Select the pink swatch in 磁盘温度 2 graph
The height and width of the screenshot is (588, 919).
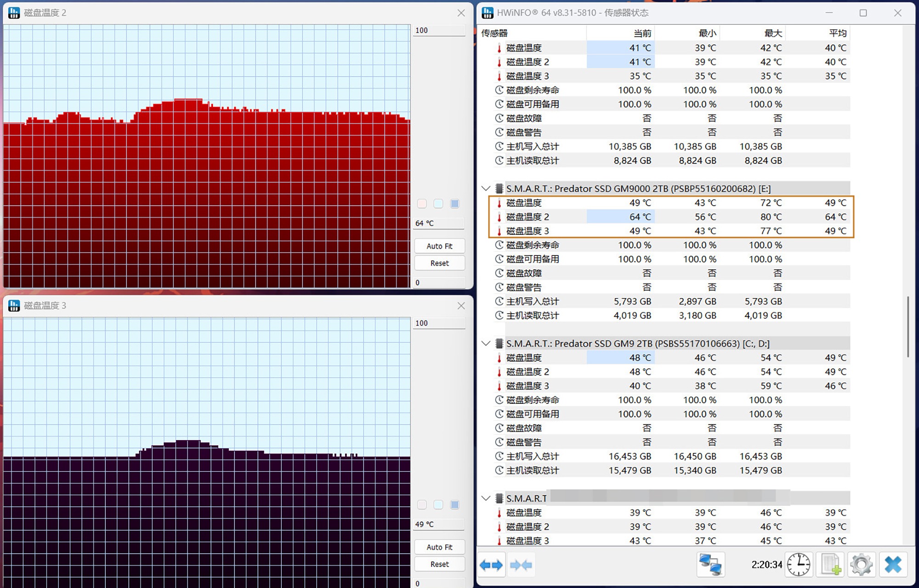(422, 204)
